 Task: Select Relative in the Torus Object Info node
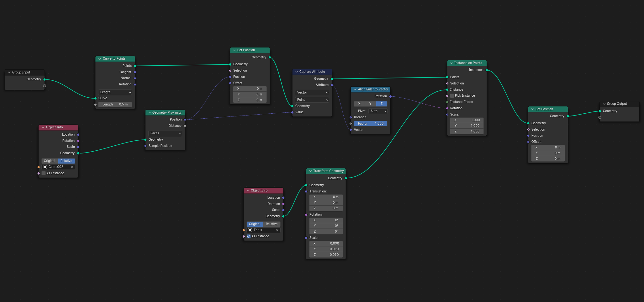(x=272, y=224)
